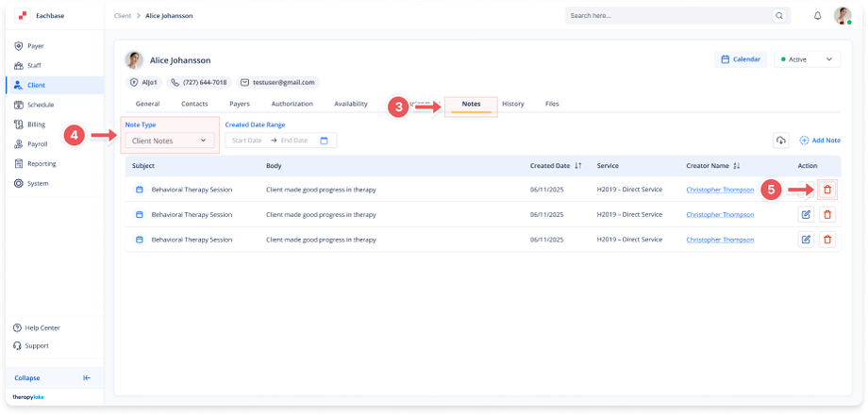Open the Calendar button
868x415 pixels.
point(741,59)
